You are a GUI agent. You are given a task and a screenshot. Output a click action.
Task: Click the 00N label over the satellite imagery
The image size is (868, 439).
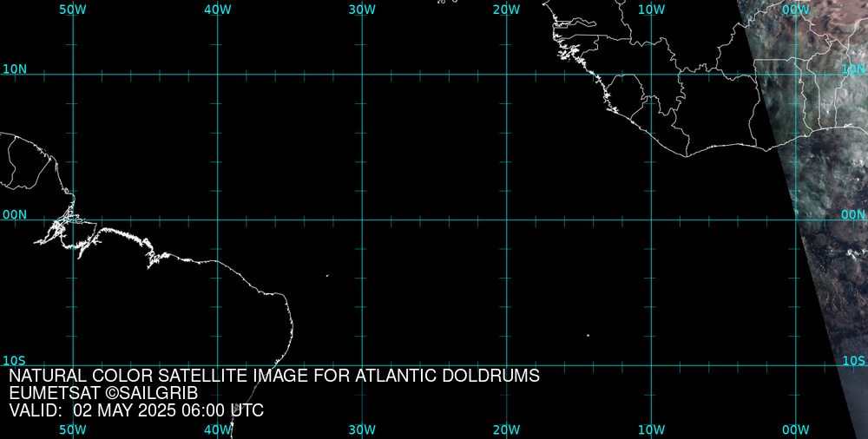click(x=853, y=215)
